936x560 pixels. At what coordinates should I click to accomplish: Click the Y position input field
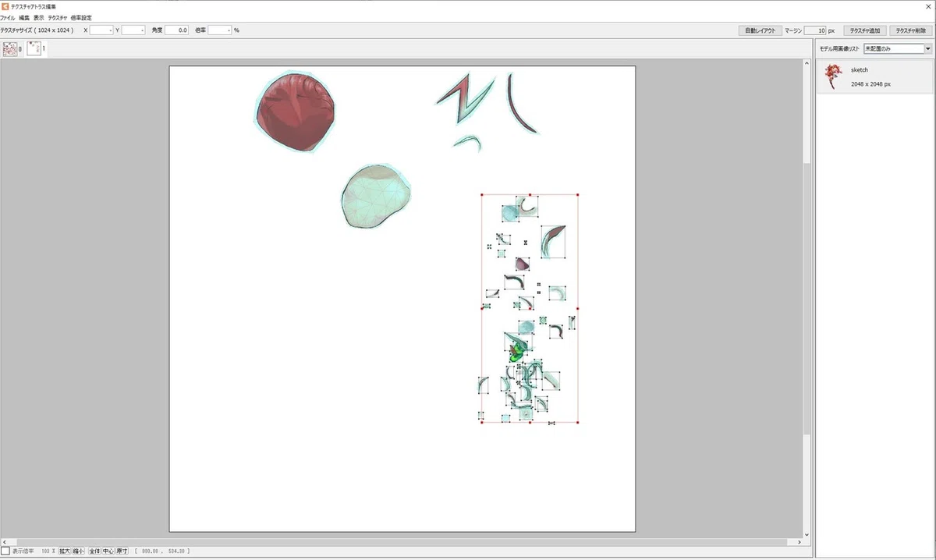[133, 30]
